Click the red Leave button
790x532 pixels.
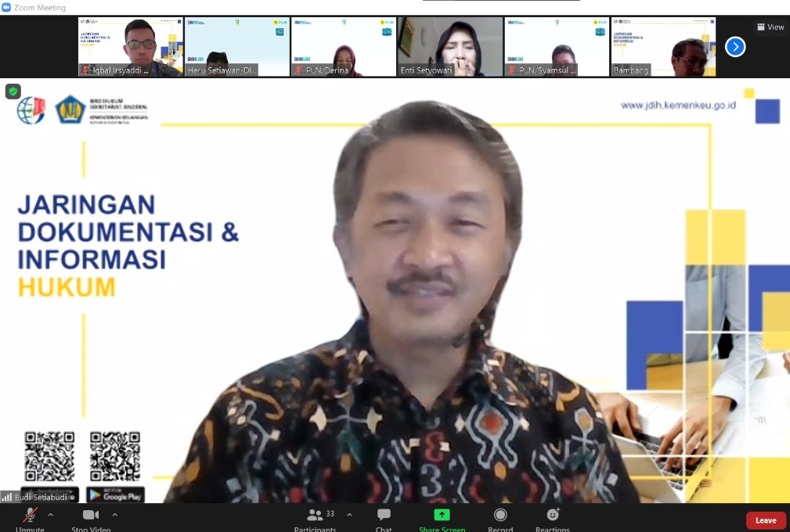tap(766, 520)
